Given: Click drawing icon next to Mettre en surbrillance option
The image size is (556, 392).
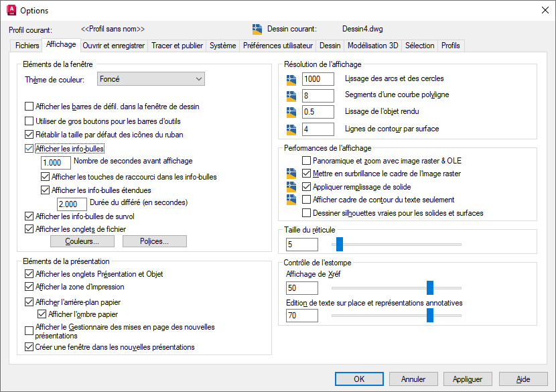Looking at the screenshot, I should tap(291, 174).
